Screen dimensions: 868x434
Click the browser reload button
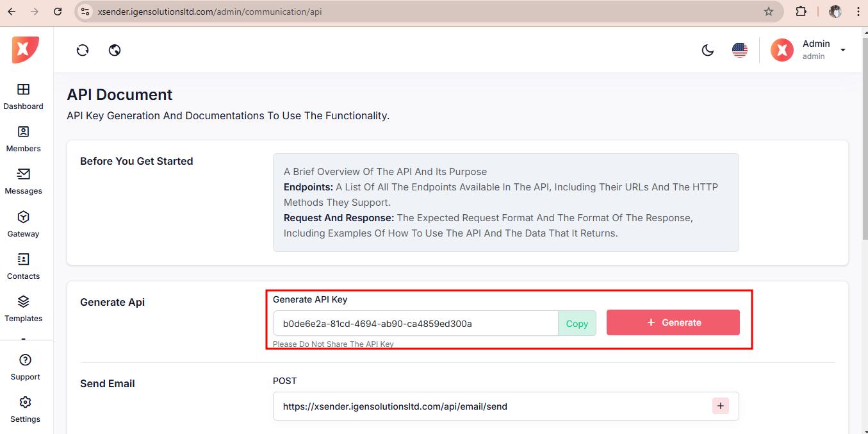pos(58,12)
